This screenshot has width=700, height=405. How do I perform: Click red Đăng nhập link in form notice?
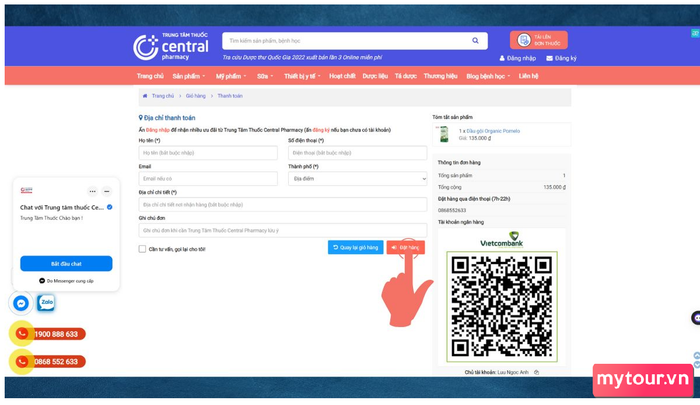click(x=158, y=130)
